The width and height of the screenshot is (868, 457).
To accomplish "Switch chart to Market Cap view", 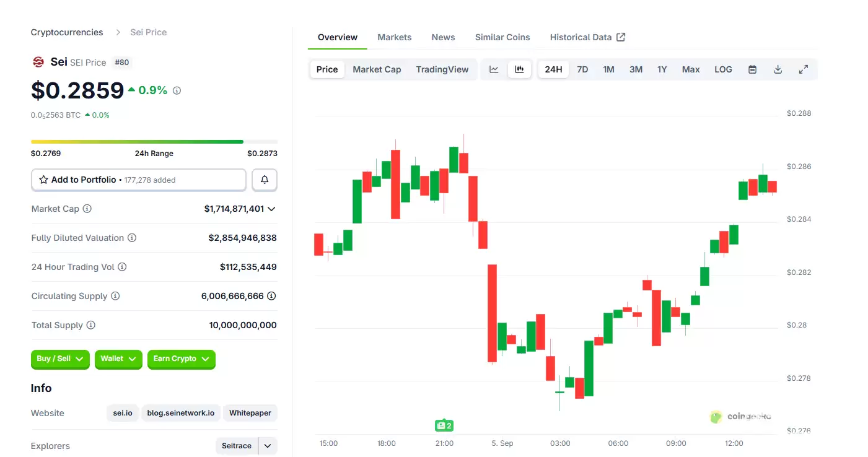I will click(x=377, y=69).
